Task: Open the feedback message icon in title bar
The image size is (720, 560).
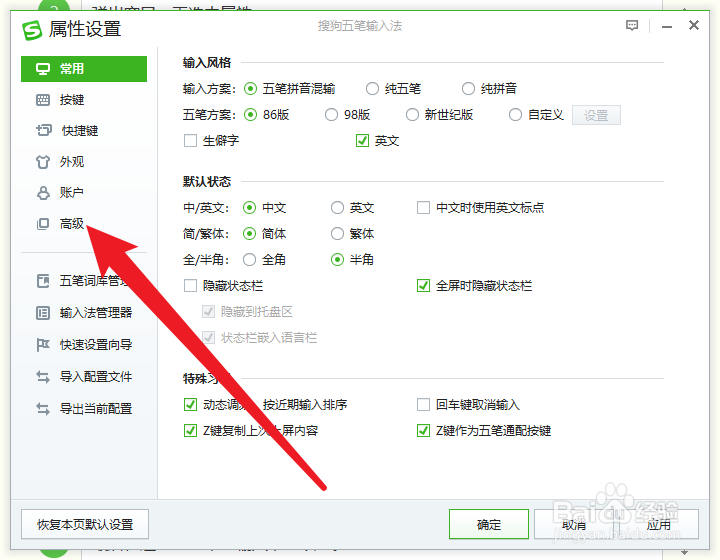Action: pos(632,26)
